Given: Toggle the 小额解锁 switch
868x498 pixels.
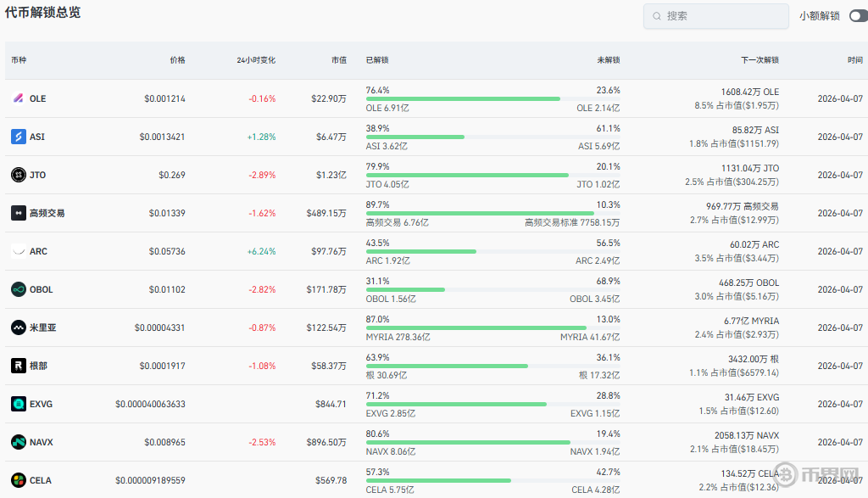Looking at the screenshot, I should (859, 16).
